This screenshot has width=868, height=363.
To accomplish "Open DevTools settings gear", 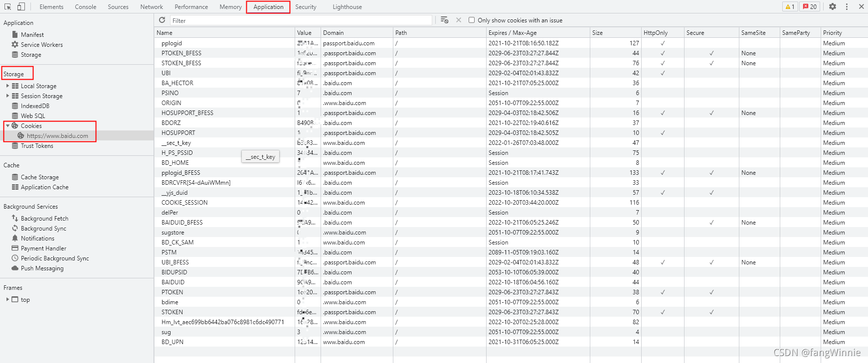I will pos(833,6).
